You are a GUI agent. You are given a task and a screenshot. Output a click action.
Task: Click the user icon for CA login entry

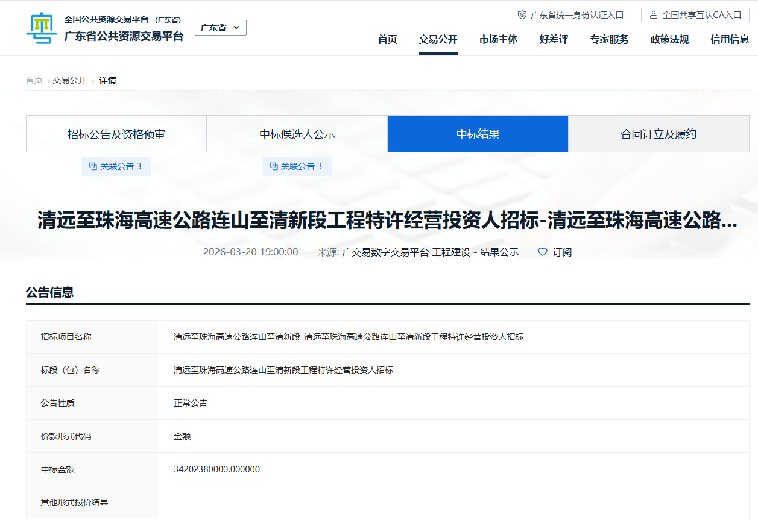[653, 15]
